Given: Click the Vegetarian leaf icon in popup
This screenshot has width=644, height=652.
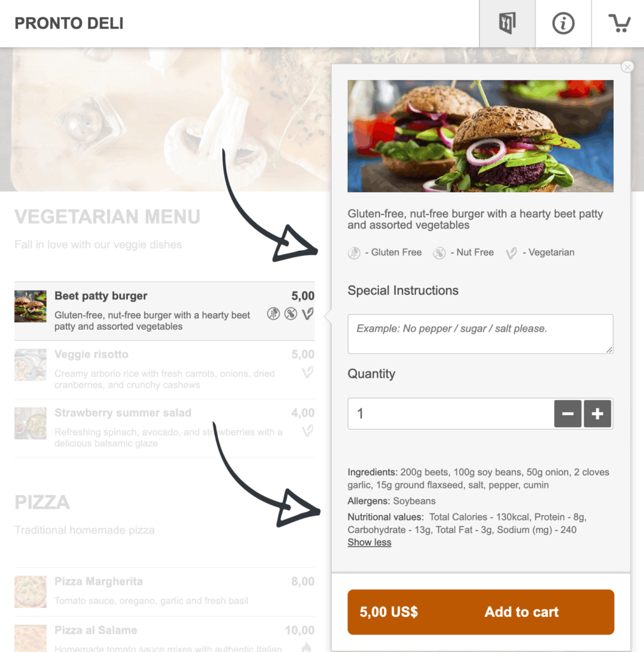Looking at the screenshot, I should [511, 253].
